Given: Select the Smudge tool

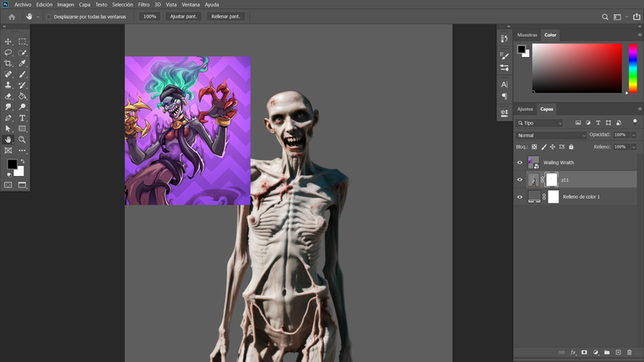Looking at the screenshot, I should click(x=8, y=106).
